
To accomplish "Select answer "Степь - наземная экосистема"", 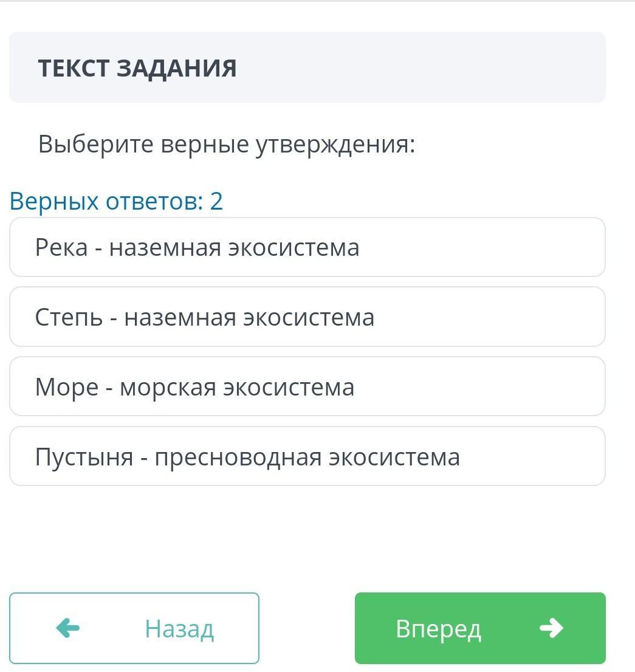I will coord(307,317).
